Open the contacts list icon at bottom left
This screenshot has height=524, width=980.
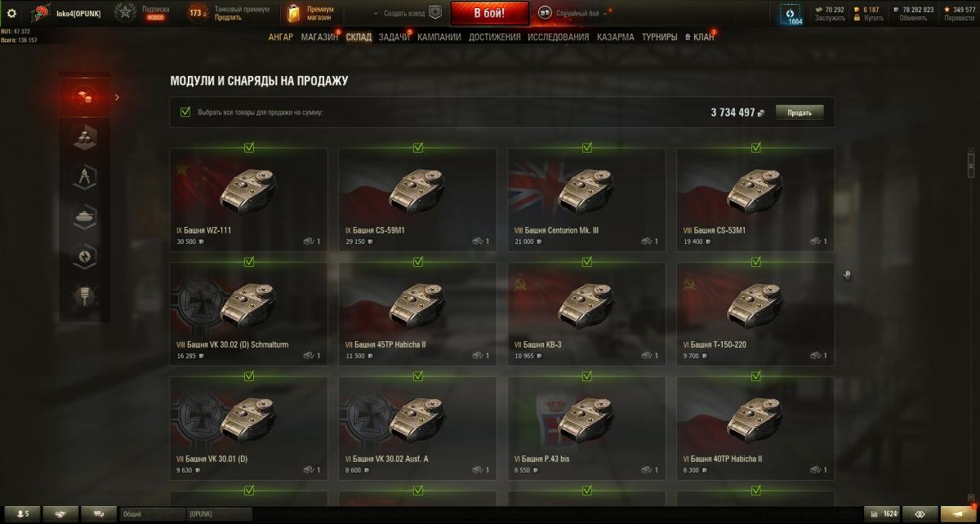click(22, 513)
